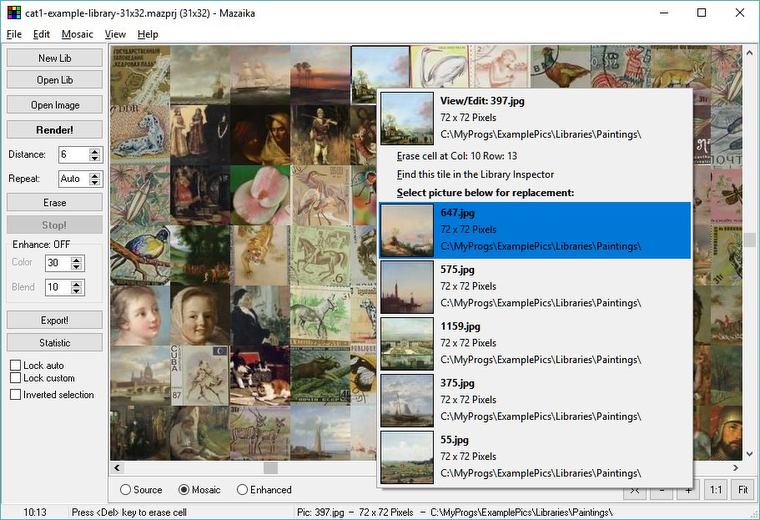Viewport: 760px width, 520px height.
Task: Increase Color value with up arrow
Action: click(76, 259)
